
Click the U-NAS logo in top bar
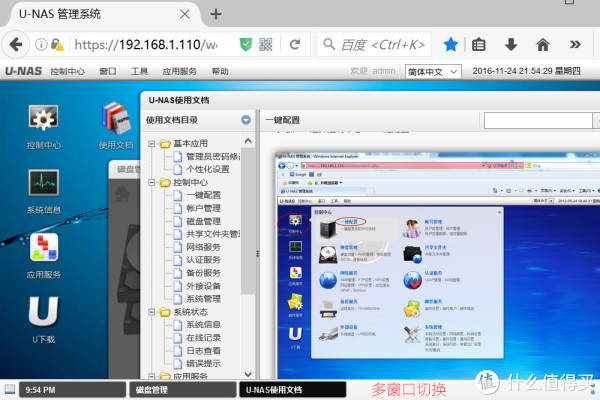pos(23,71)
